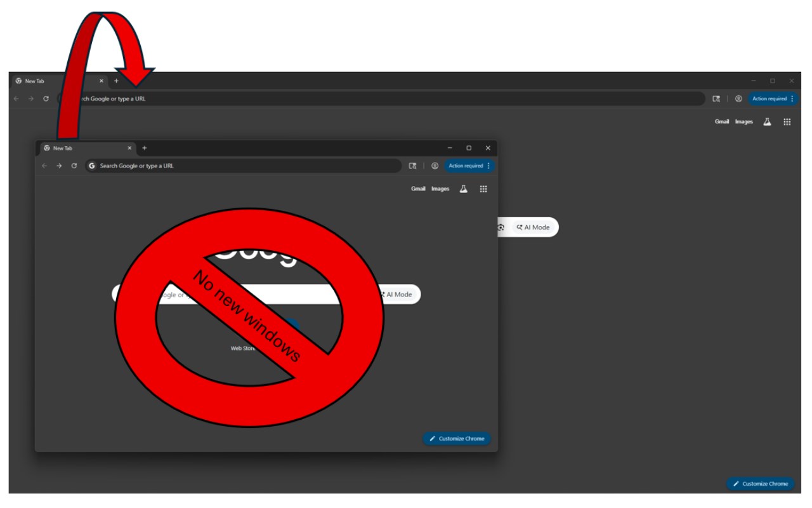The width and height of the screenshot is (812, 508).
Task: Open the Gmail link in background window
Action: [x=722, y=121]
